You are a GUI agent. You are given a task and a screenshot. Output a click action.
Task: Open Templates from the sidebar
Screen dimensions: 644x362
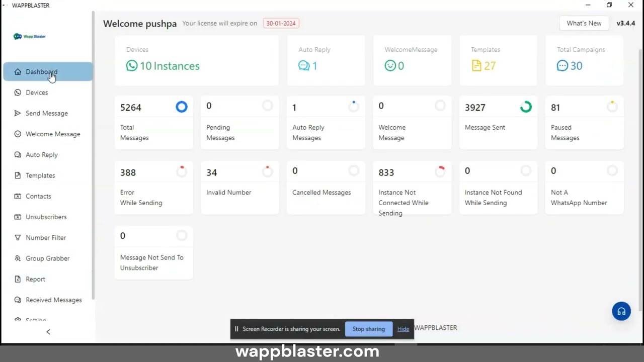tap(48, 175)
